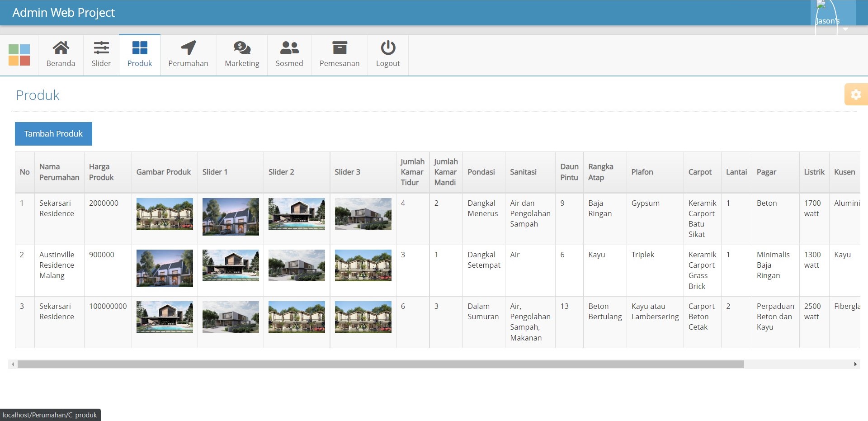Image resolution: width=868 pixels, height=421 pixels.
Task: Click the right arrow of the horizontal scrollbar
Action: pos(856,363)
